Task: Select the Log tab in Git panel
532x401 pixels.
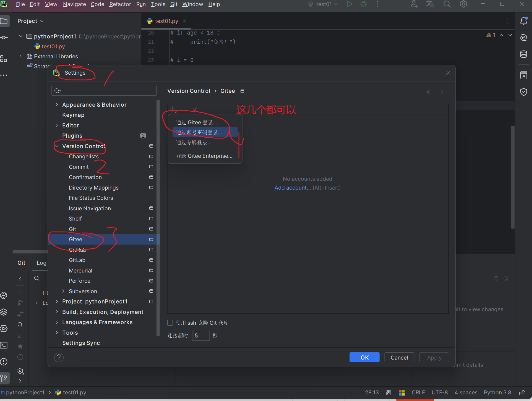Action: point(41,263)
